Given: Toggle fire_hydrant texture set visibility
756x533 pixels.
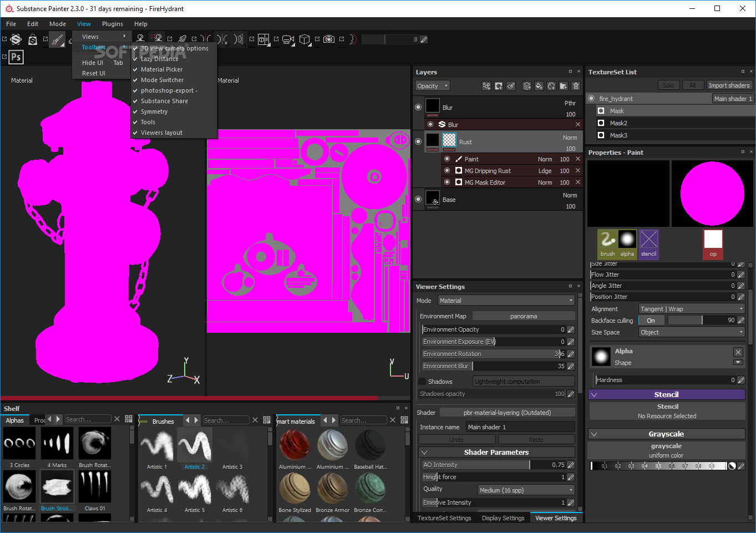Looking at the screenshot, I should pyautogui.click(x=591, y=98).
